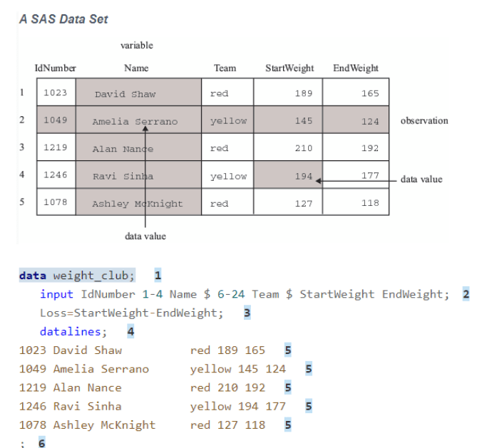
Task: Click the 'input' keyword in the code
Action: 56,294
